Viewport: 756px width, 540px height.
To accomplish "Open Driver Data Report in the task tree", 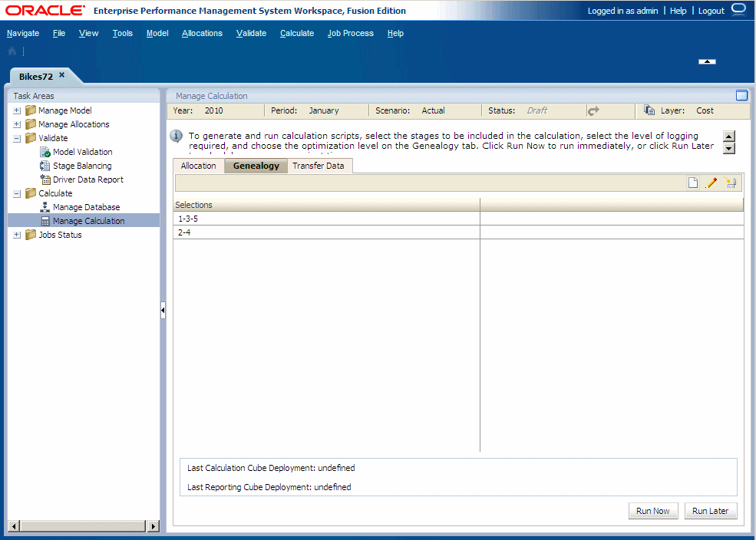I will (x=88, y=179).
